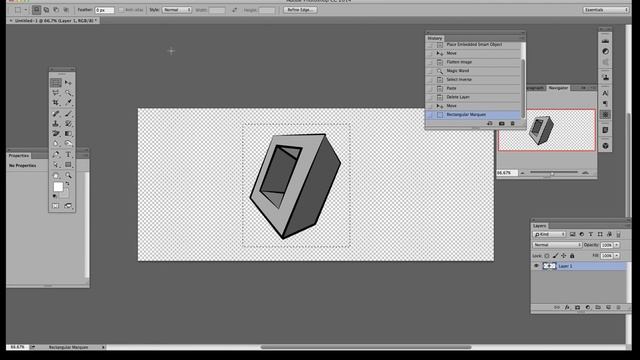Open the Style dropdown in options bar

pos(177,10)
